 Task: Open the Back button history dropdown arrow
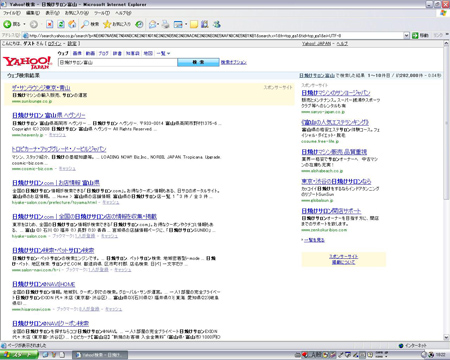coord(24,24)
